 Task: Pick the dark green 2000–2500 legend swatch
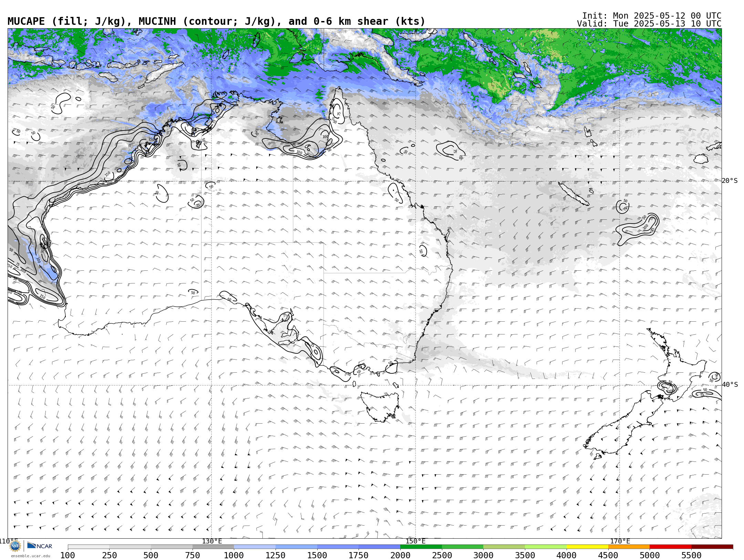421,547
